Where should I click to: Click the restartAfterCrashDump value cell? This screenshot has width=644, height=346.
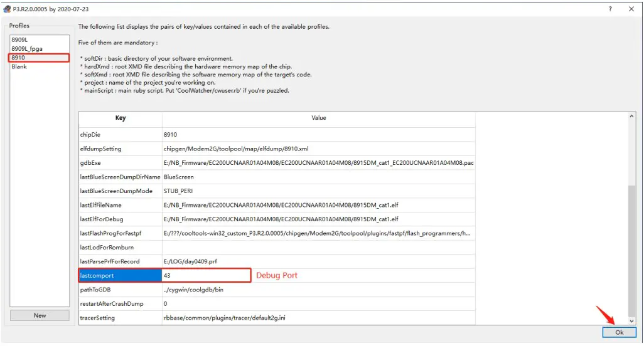[x=318, y=304]
